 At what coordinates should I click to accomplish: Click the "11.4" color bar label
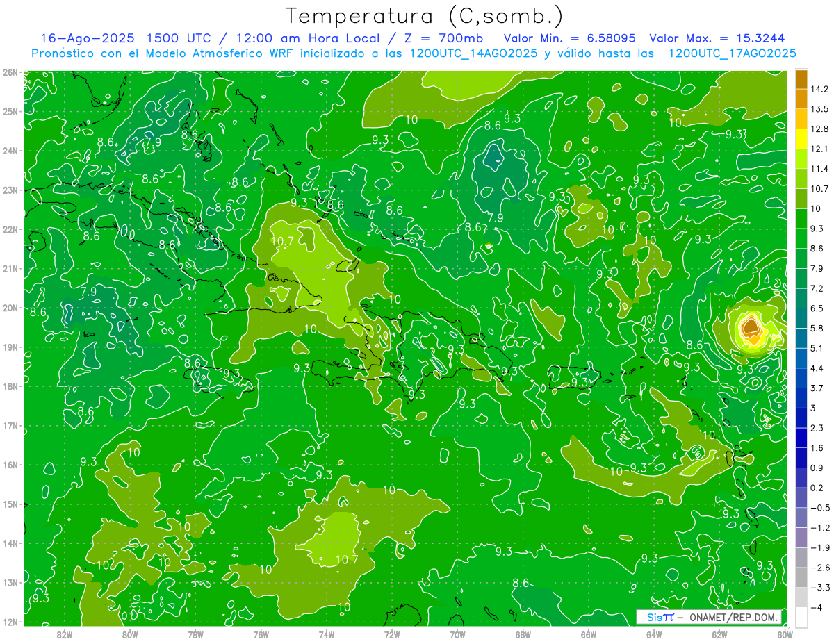tap(819, 169)
